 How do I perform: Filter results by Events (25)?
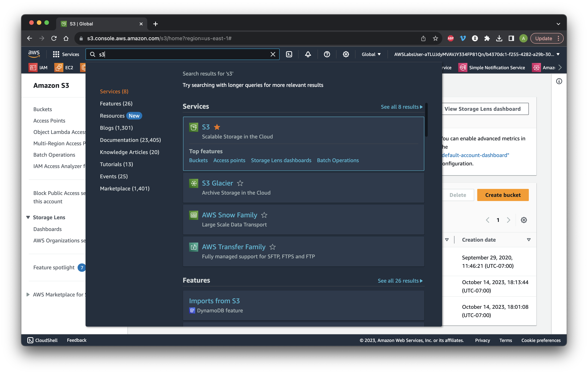pos(114,176)
